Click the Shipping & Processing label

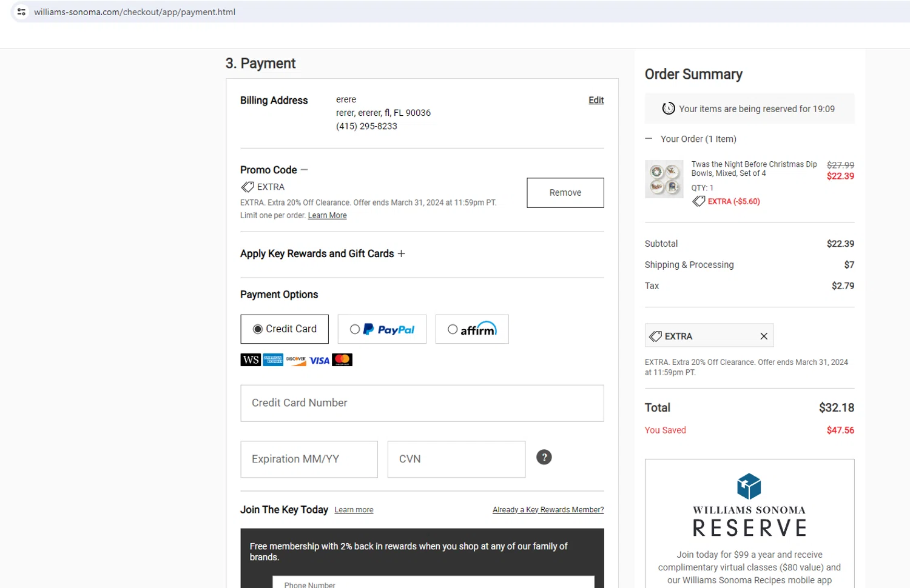tap(689, 265)
